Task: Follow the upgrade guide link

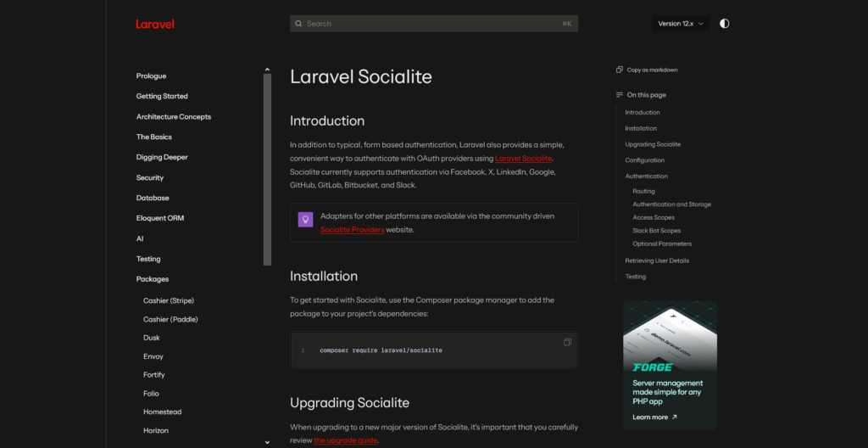Action: point(345,440)
